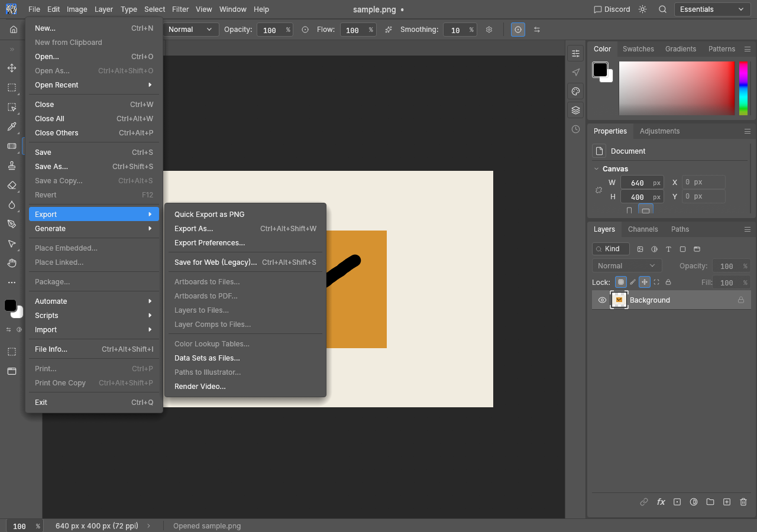This screenshot has height=532, width=757.
Task: Open the Essentials workspace dropdown
Action: 712,9
